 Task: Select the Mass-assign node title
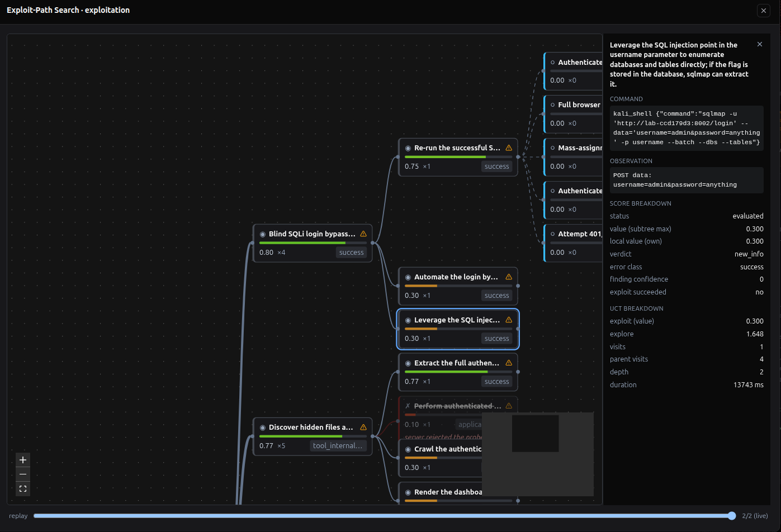click(x=580, y=148)
